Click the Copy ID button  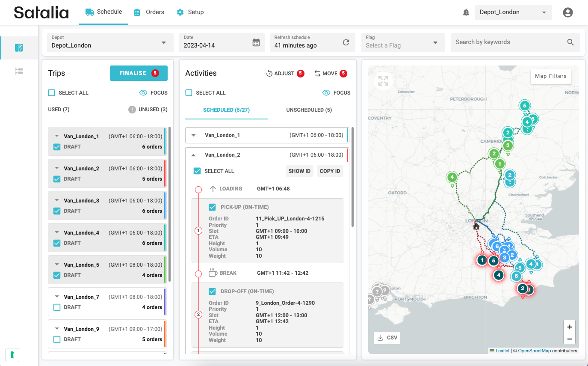click(330, 171)
